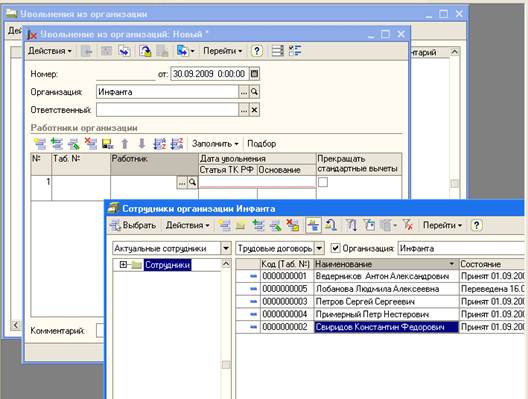Click the refresh document icon with the lock
The height and width of the screenshot is (399, 528).
[x=145, y=51]
